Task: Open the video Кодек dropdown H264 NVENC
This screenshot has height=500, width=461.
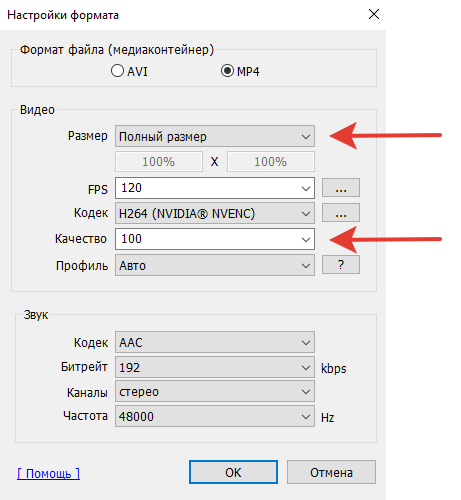Action: click(x=215, y=213)
